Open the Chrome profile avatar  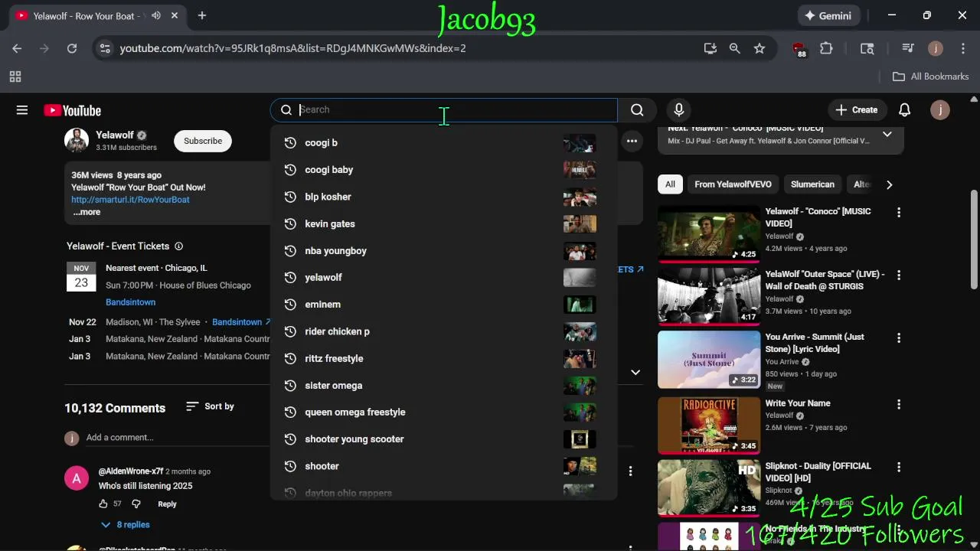coord(936,48)
